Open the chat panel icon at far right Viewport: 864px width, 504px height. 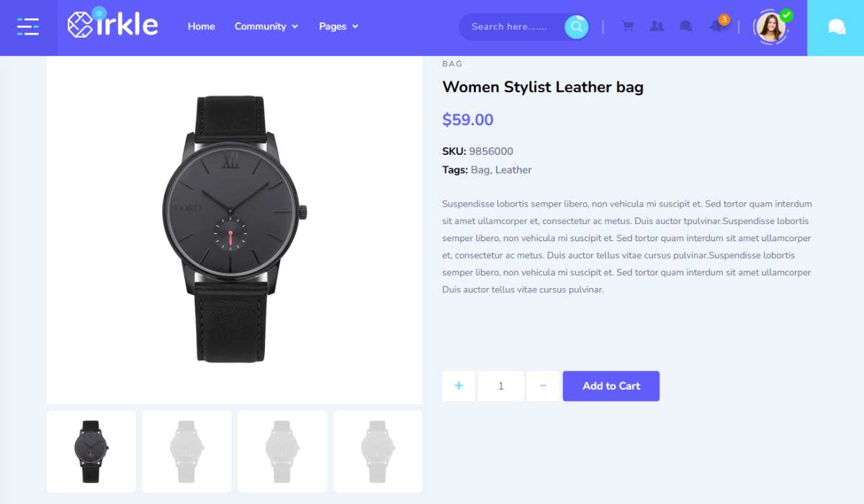(836, 27)
